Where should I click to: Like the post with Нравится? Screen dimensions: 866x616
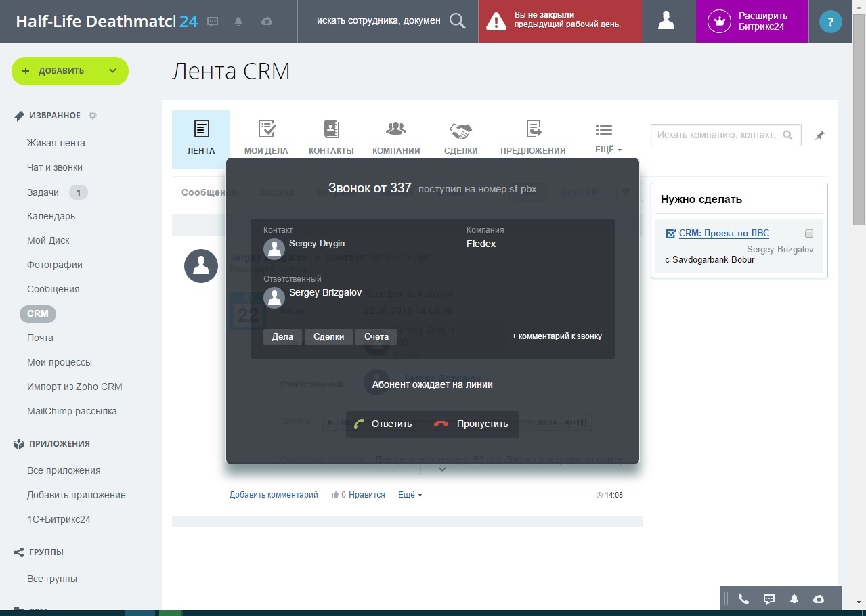click(366, 495)
